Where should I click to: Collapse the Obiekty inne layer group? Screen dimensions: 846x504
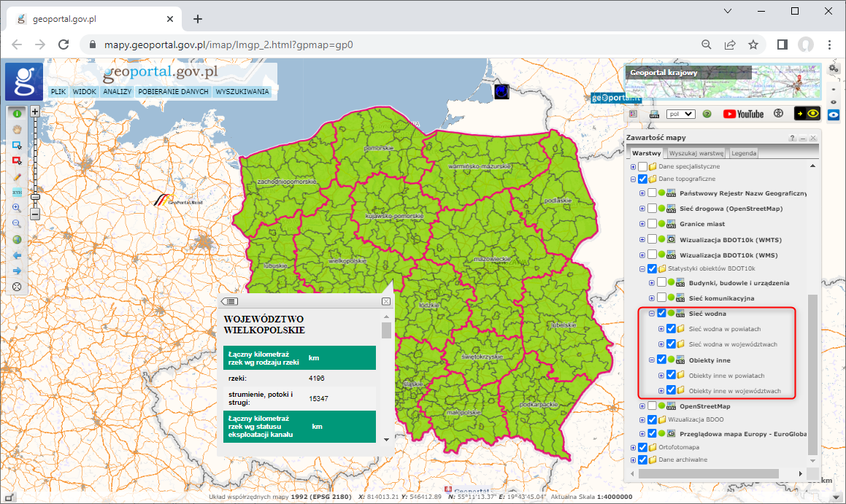click(x=651, y=360)
